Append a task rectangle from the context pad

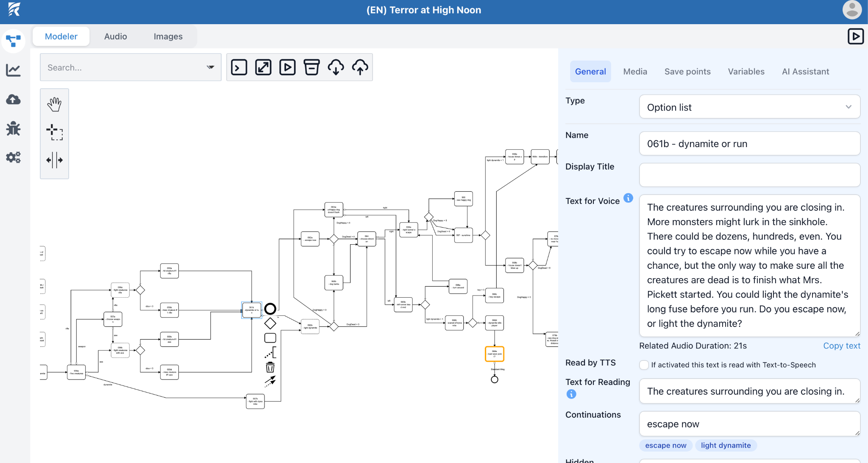coord(270,338)
